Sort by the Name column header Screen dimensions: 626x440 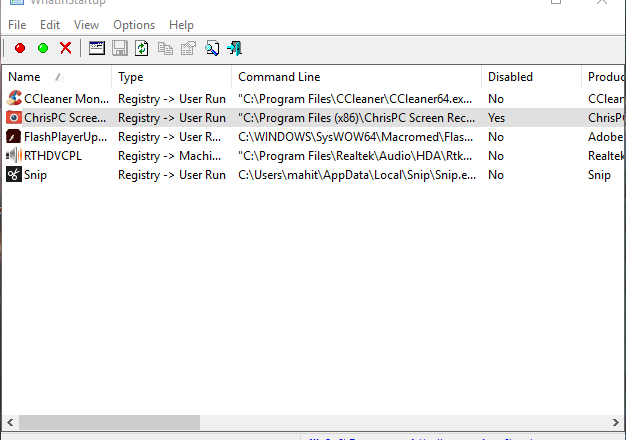[x=57, y=77]
